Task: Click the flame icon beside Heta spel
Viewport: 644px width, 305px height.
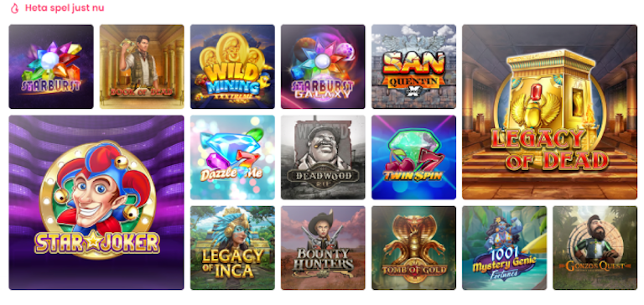Action: (15, 8)
